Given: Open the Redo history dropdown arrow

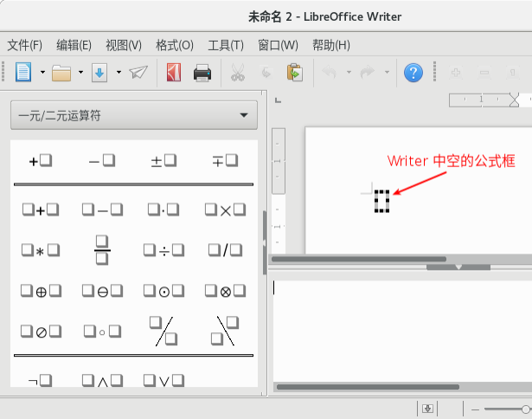Looking at the screenshot, I should 387,72.
